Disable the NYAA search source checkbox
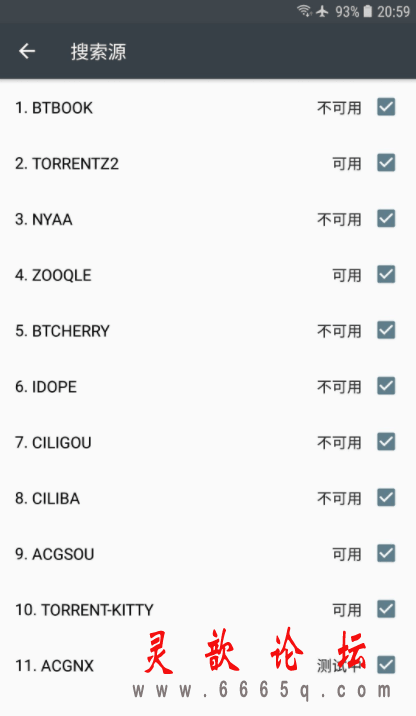416x716 pixels. point(386,219)
